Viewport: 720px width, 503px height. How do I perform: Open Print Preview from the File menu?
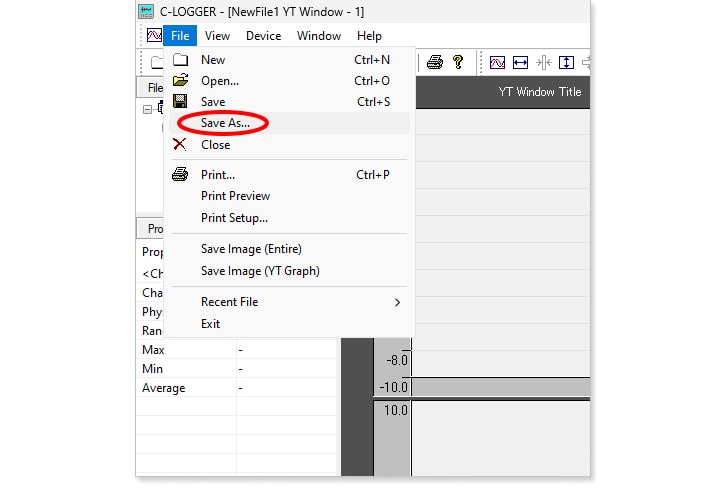pyautogui.click(x=235, y=196)
